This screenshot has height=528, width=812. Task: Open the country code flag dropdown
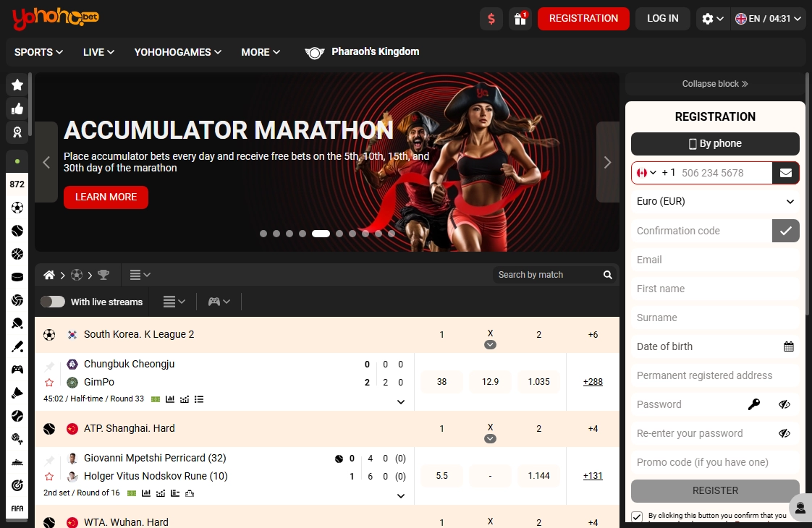(x=646, y=173)
